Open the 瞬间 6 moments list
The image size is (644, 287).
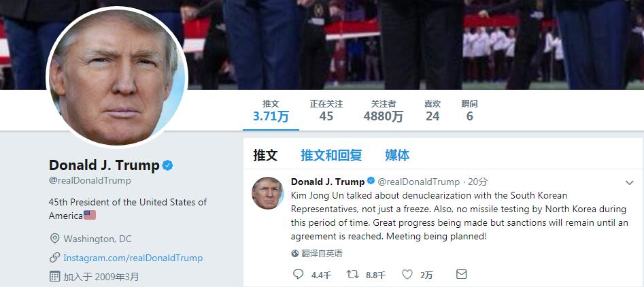pyautogui.click(x=469, y=110)
